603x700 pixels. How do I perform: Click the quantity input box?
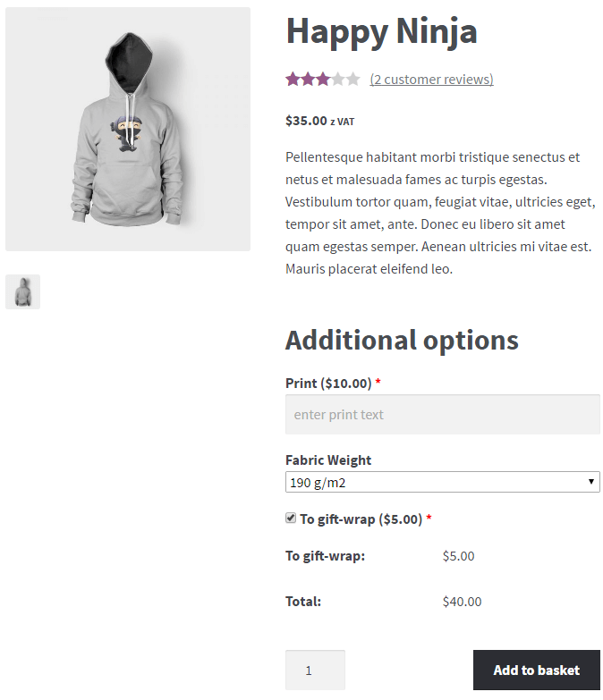[315, 670]
